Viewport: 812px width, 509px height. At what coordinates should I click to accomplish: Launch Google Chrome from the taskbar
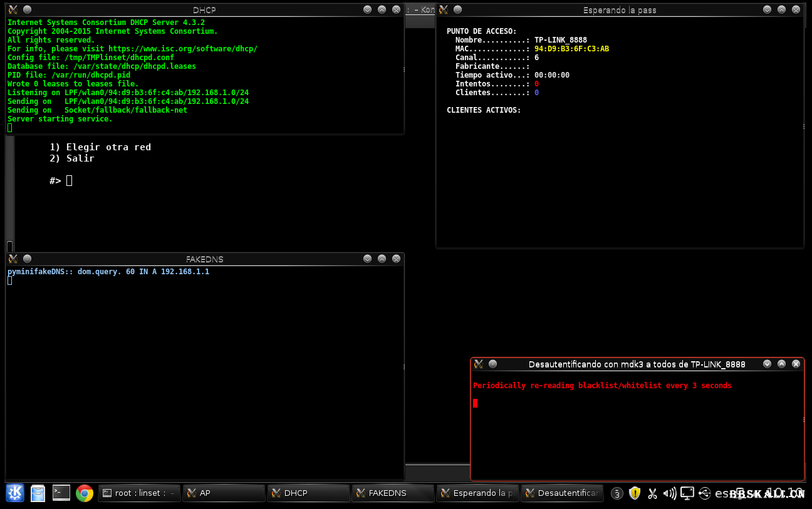point(85,493)
